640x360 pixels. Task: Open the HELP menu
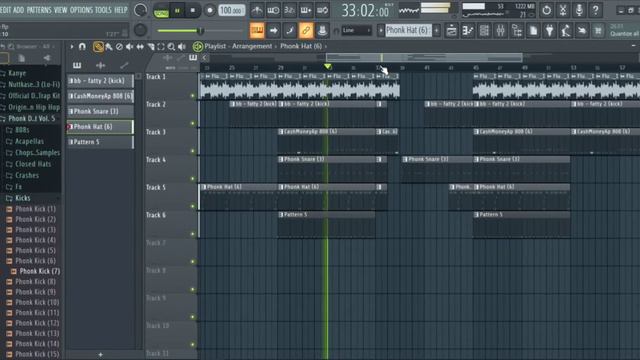(121, 10)
